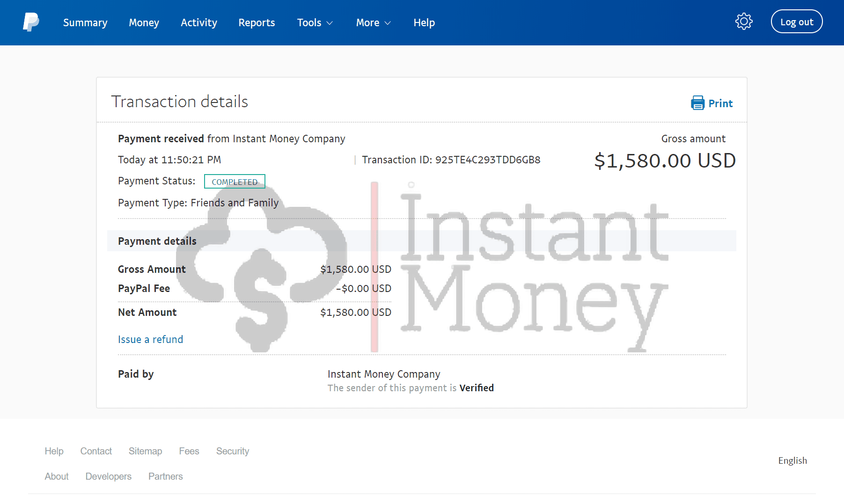Image resolution: width=844 pixels, height=504 pixels.
Task: Expand the Tools dropdown menu
Action: (x=315, y=22)
